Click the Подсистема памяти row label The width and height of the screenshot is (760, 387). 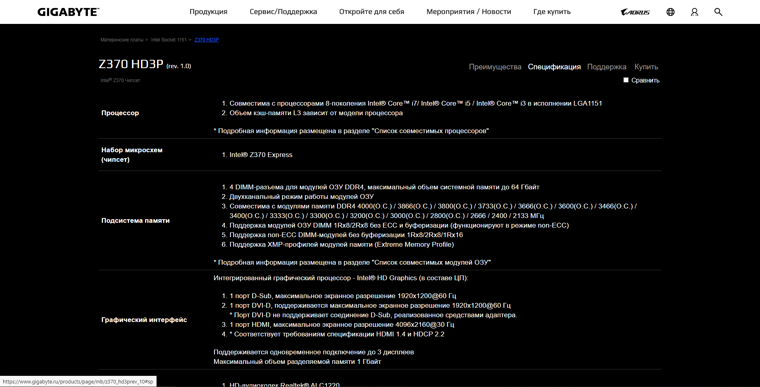point(135,221)
